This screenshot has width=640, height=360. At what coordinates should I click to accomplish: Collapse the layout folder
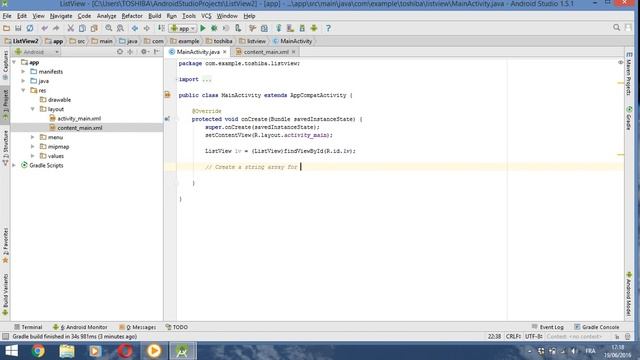tap(33, 109)
